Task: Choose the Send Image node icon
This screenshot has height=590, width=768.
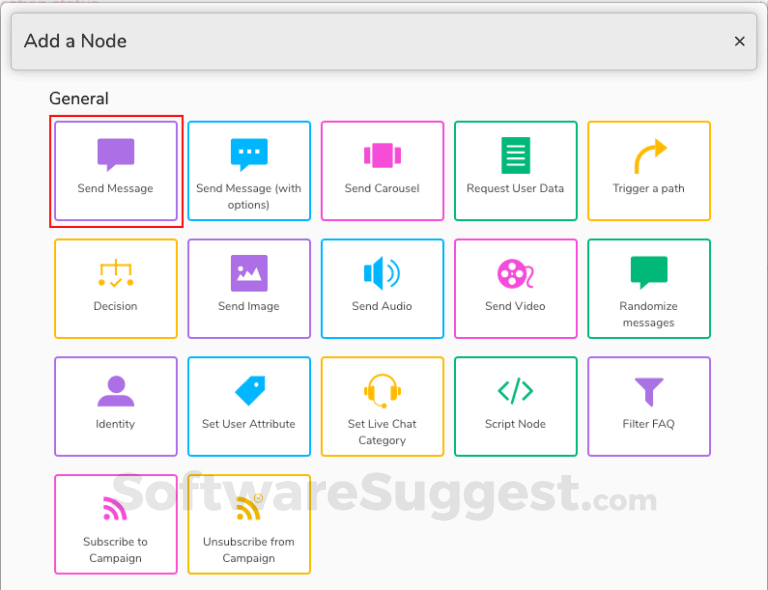Action: 249,273
